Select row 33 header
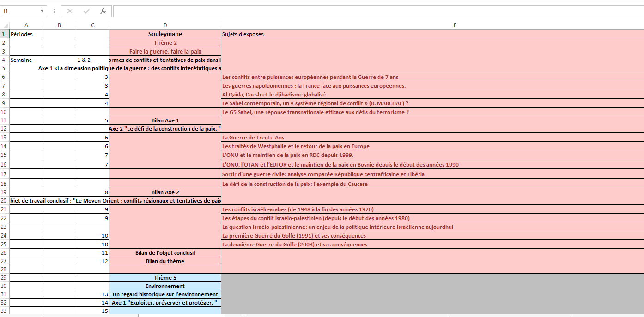The image size is (644, 317). (5, 311)
